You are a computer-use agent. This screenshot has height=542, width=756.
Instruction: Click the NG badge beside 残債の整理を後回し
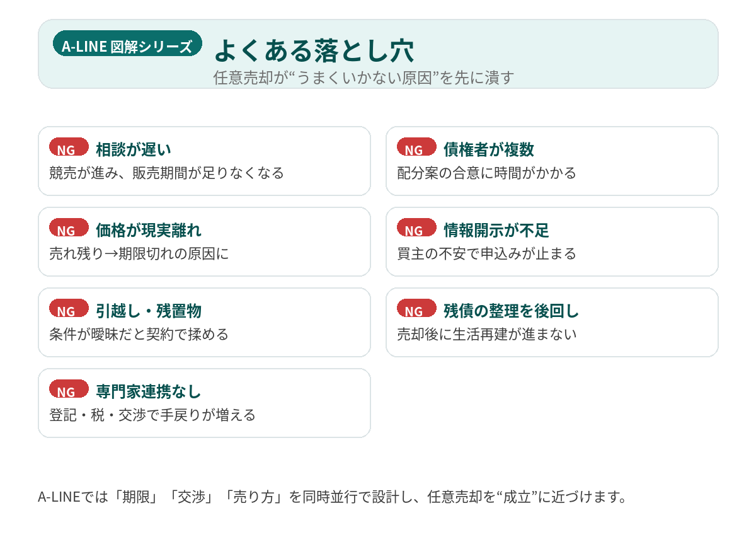click(x=416, y=309)
